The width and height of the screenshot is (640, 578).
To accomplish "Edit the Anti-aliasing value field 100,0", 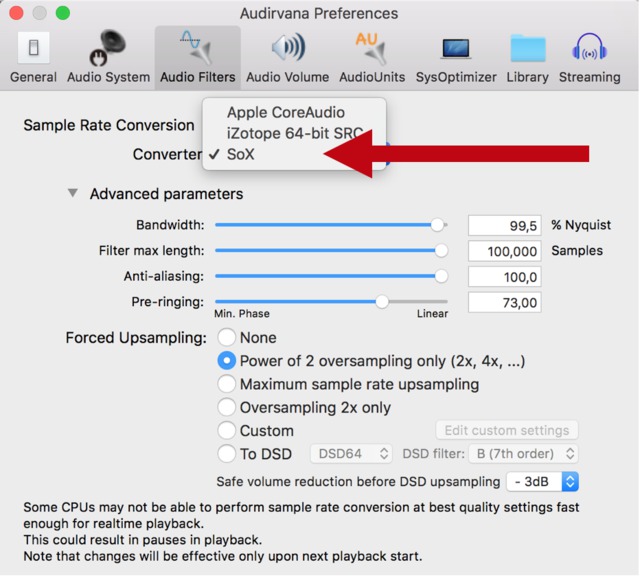I will (504, 277).
